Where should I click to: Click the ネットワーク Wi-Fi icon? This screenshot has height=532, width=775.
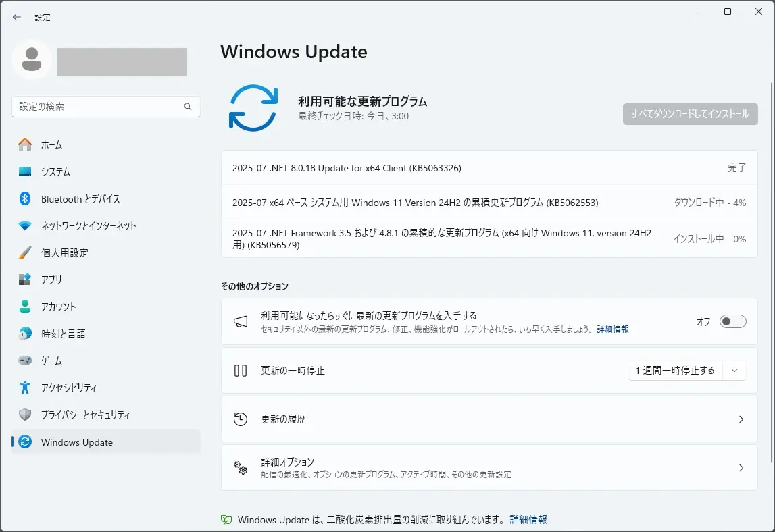25,225
